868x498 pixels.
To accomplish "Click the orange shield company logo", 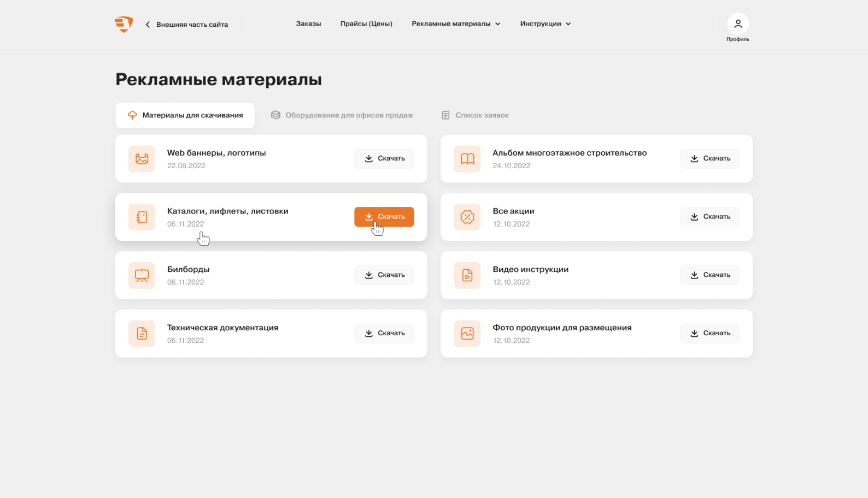I will coord(124,24).
